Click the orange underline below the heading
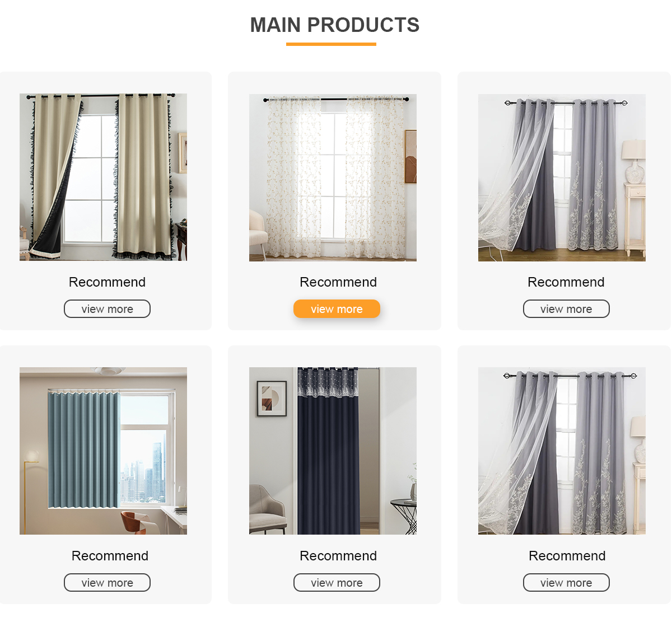672x627 pixels. [331, 44]
